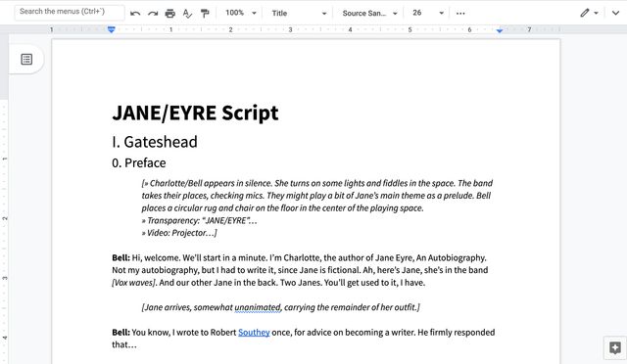Click the line "» Transparency: JANE/EYRE…"

coord(199,220)
